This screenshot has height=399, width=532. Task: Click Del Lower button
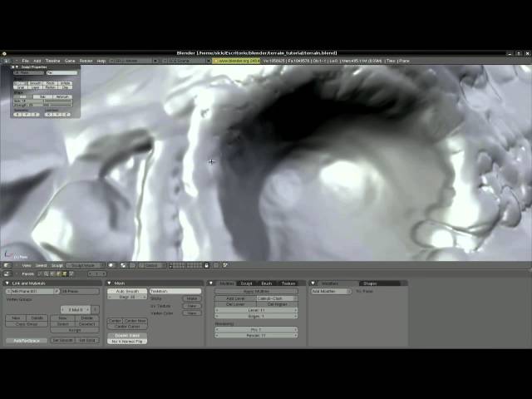pos(235,304)
